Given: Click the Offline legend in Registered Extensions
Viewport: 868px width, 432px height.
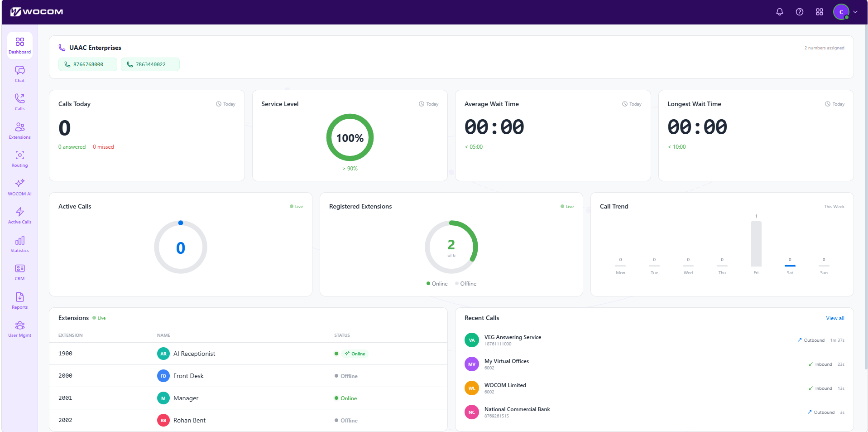Looking at the screenshot, I should (465, 284).
